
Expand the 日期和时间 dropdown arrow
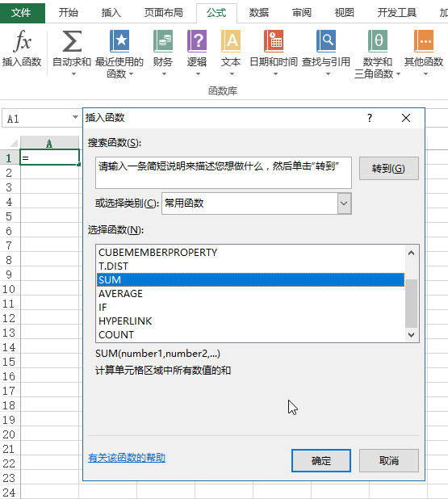click(x=275, y=73)
